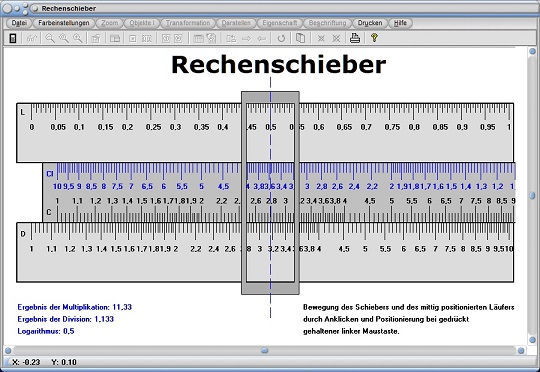The image size is (540, 372).
Task: Open the calculator icon in the toolbar
Action: [x=13, y=38]
